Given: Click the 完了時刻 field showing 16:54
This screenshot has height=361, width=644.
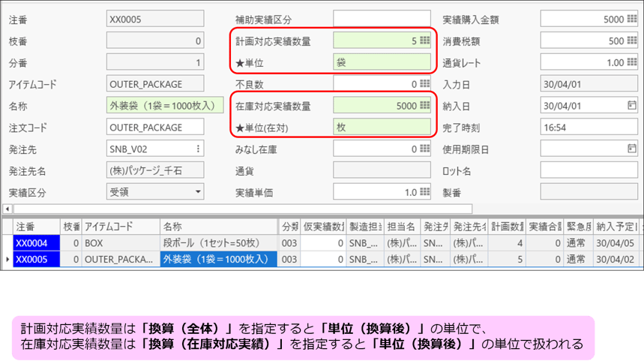Looking at the screenshot, I should click(589, 127).
